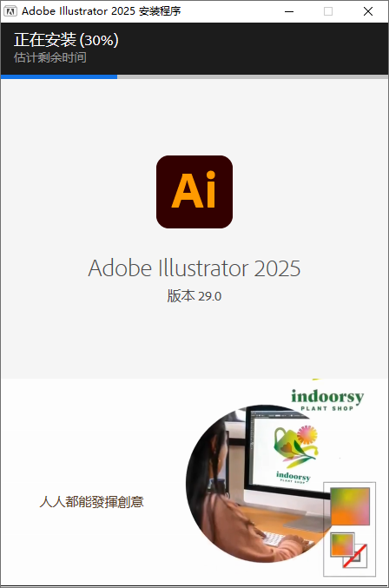Click the circular photo of woman at computer

point(259,484)
